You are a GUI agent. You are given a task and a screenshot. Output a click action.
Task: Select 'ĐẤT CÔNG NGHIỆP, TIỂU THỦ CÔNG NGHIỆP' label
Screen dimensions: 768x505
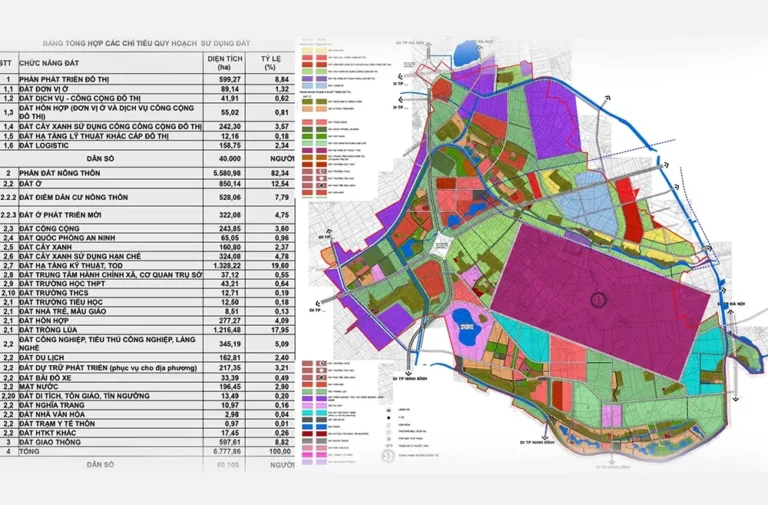click(108, 343)
